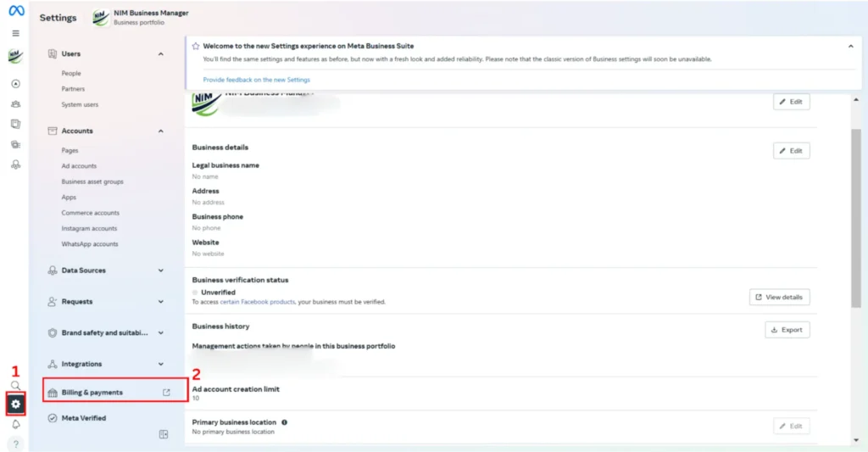This screenshot has height=452, width=868.
Task: Collapse the Accounts section chevron
Action: tap(160, 131)
